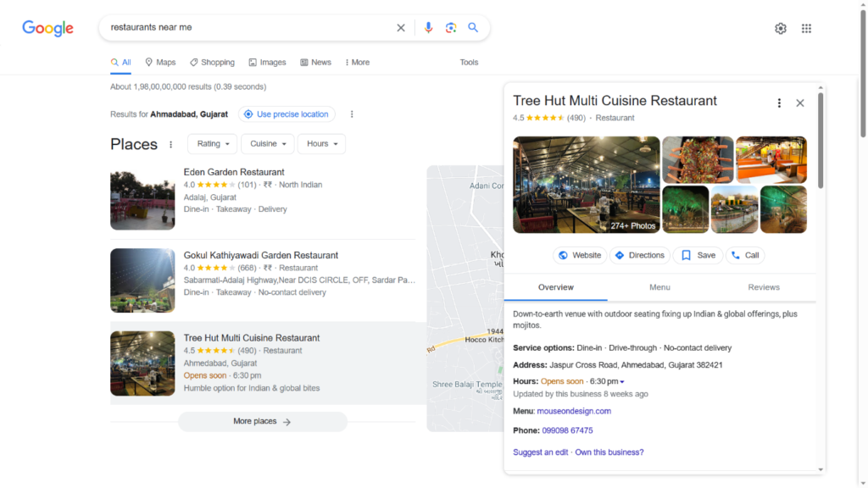Open Gokul Kathiyawadi Garden Restaurant listing
The height and width of the screenshot is (488, 868).
click(261, 255)
